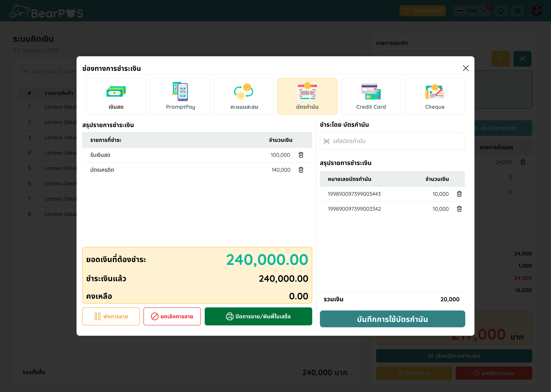The width and height of the screenshot is (551, 392).
Task: Click the รวมเงิน 20,000 voucher total
Action: [450, 299]
